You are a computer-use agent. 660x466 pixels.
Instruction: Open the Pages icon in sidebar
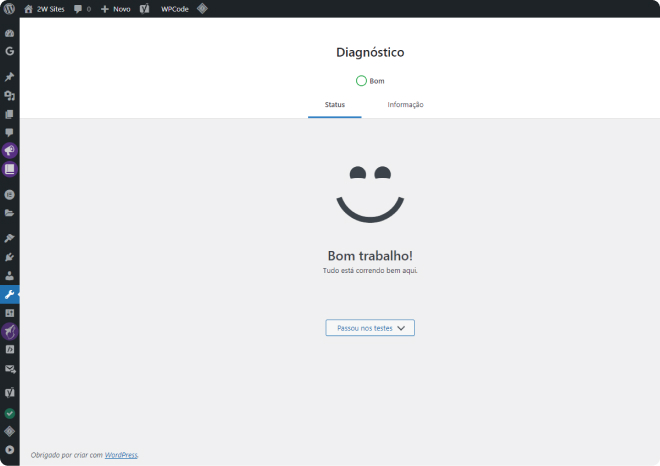(x=10, y=114)
